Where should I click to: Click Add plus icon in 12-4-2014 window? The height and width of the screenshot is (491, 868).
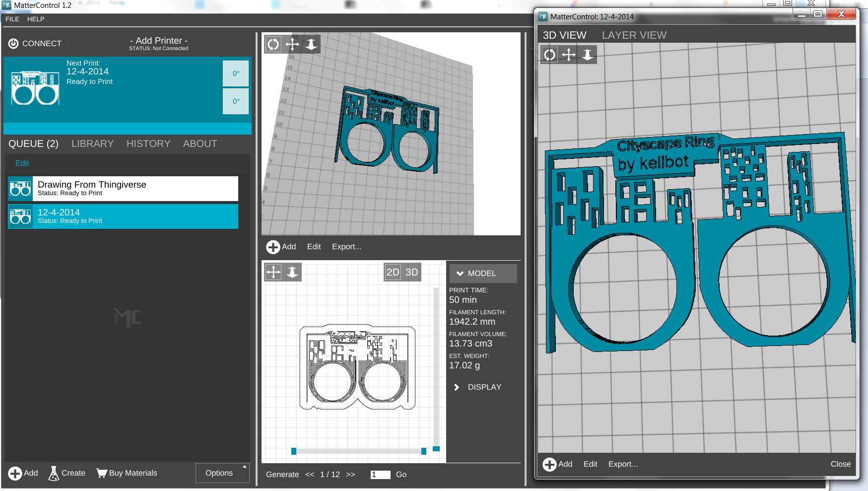(549, 465)
